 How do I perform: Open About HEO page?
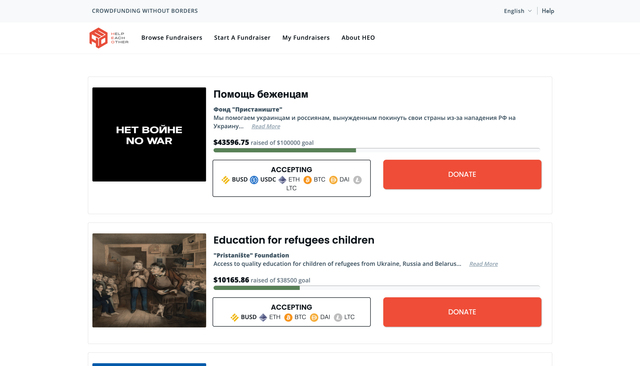click(x=358, y=38)
